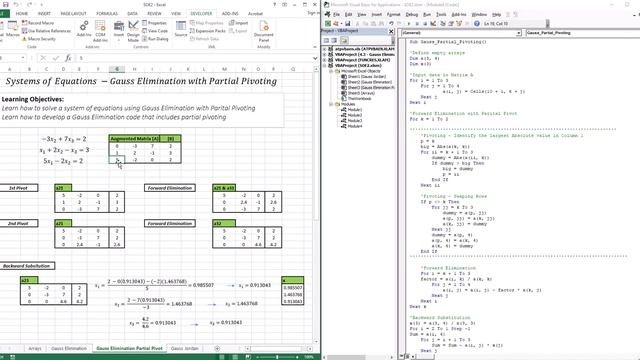
Task: Open the Document Panel
Action: tap(264, 31)
